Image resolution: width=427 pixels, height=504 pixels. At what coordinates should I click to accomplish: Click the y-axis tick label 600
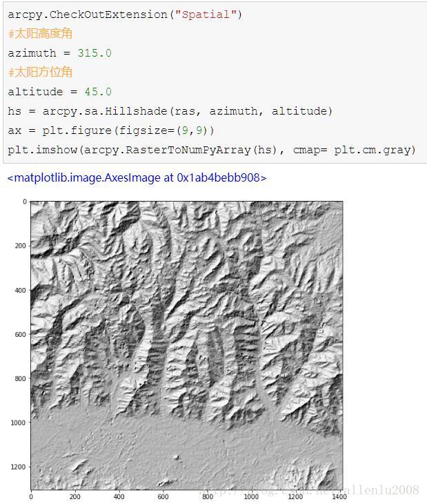pyautogui.click(x=20, y=335)
